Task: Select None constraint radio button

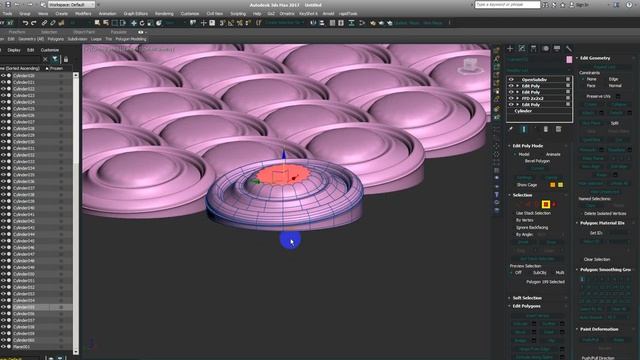Action: point(583,79)
